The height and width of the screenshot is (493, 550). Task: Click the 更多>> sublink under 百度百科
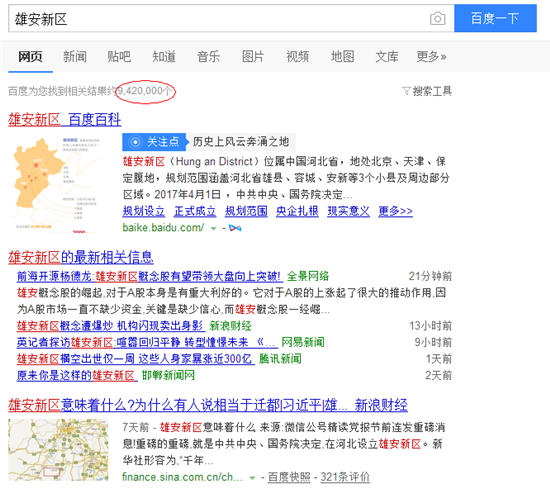396,211
